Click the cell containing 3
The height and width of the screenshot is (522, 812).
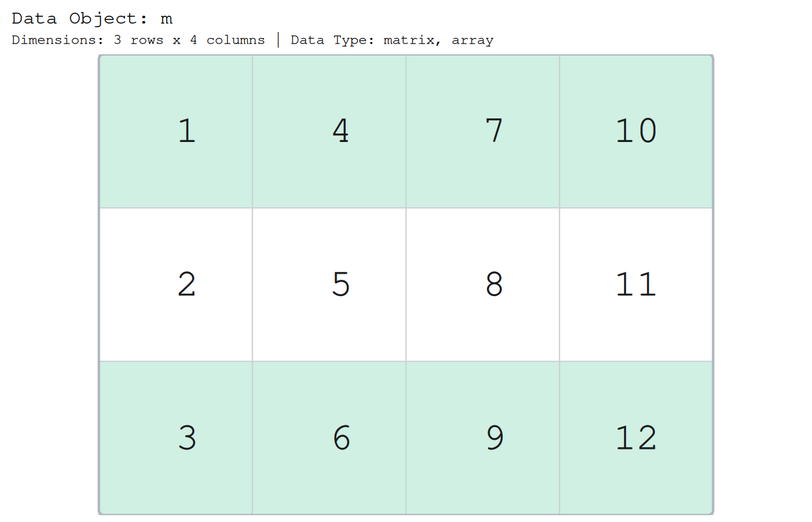[x=176, y=437]
